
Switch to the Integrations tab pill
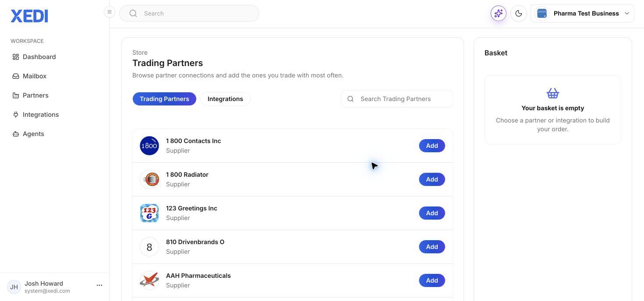click(225, 99)
